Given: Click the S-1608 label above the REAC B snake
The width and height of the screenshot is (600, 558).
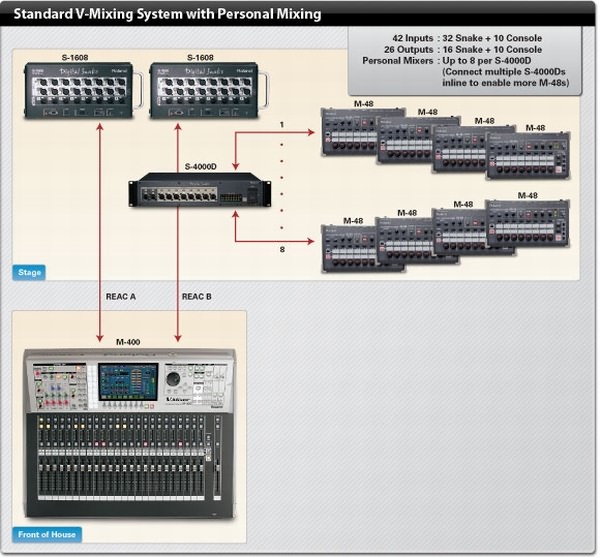Looking at the screenshot, I should pyautogui.click(x=200, y=57).
